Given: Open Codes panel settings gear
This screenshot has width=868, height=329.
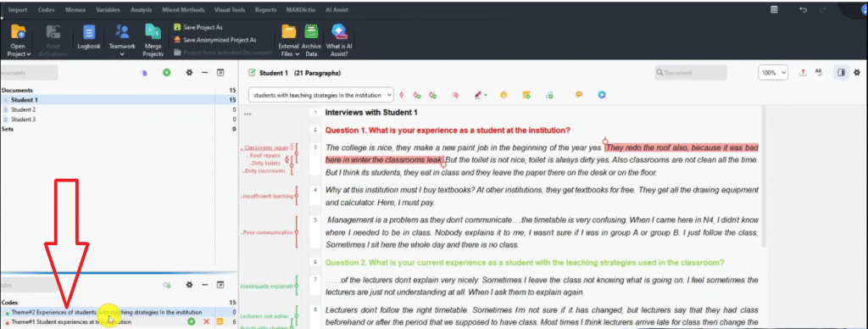Looking at the screenshot, I should pyautogui.click(x=189, y=285).
